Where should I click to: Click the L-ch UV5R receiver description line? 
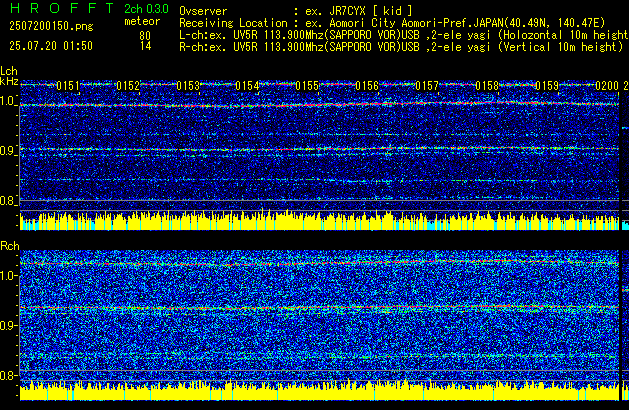click(x=404, y=35)
